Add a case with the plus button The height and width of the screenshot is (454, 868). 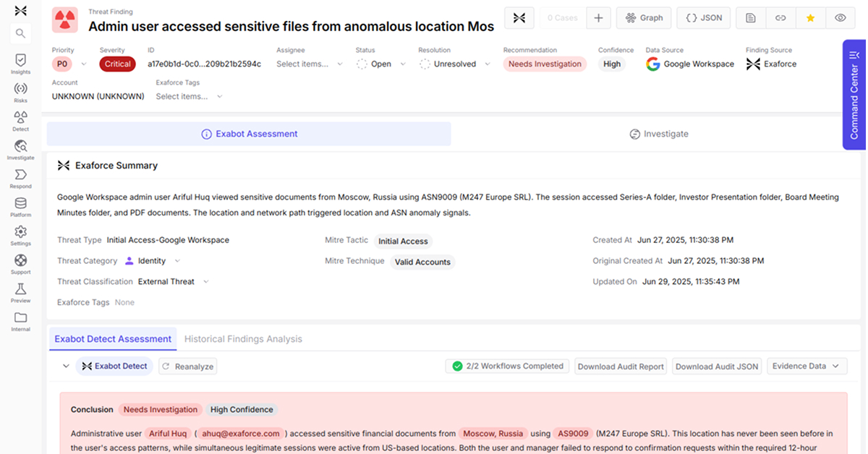598,18
